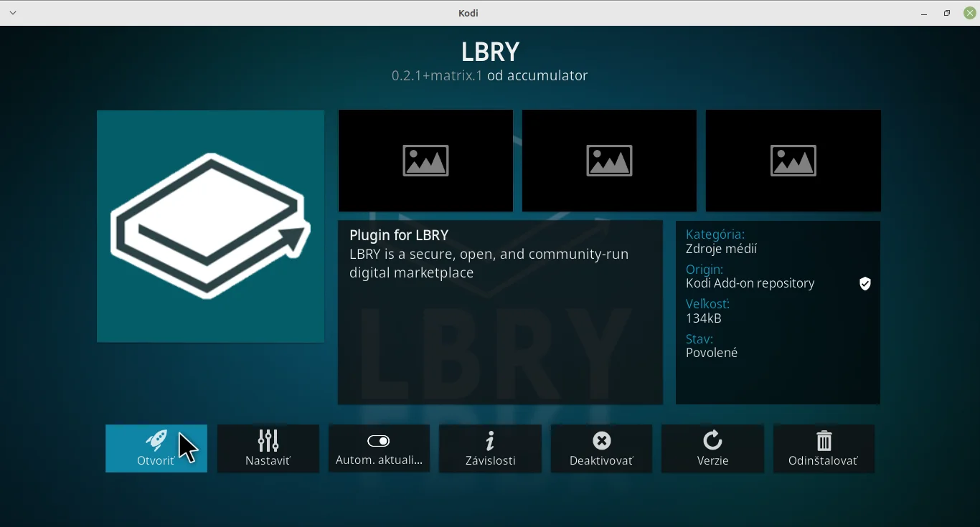This screenshot has height=527, width=980.
Task: Disable the add-on with Deaktivovať
Action: (602, 449)
